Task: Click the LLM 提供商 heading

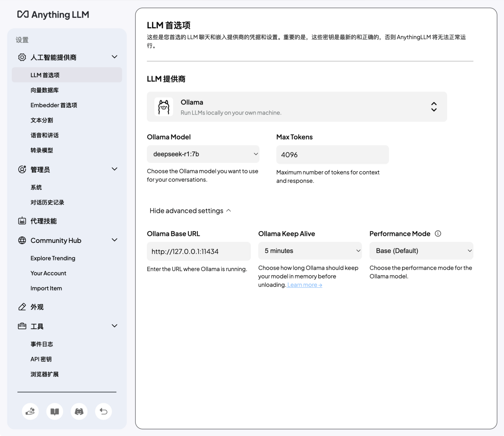Action: [x=166, y=79]
